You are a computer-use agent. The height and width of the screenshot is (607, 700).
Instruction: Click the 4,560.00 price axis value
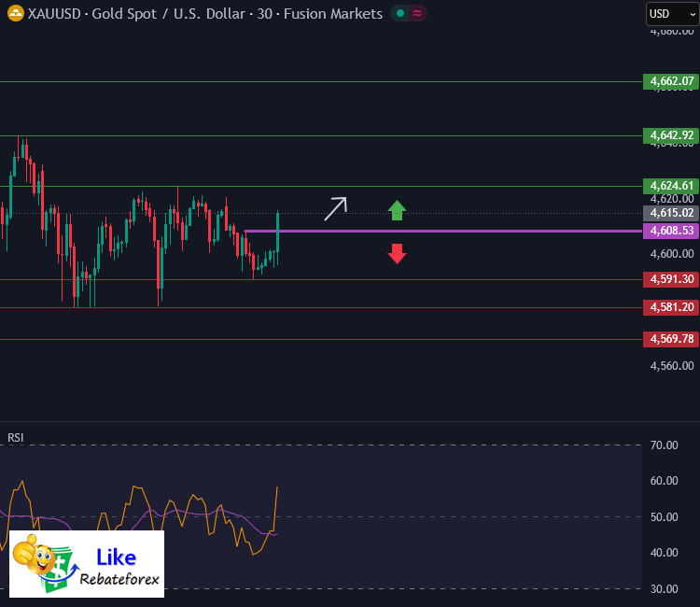pos(672,366)
